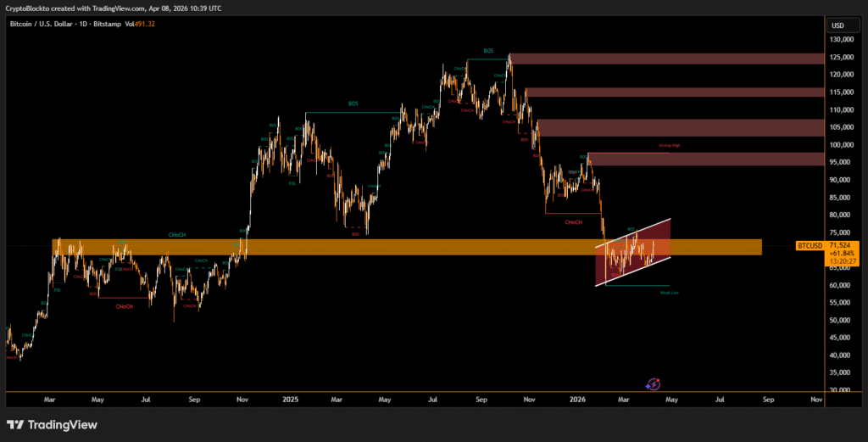Open the USD currency selector
The height and width of the screenshot is (442, 868).
(837, 25)
